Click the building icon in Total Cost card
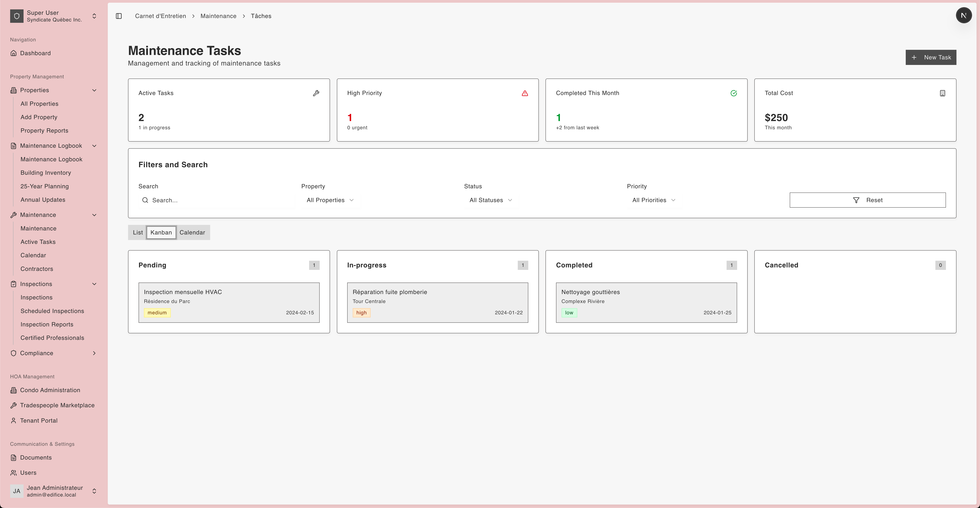Viewport: 980px width, 508px height. tap(942, 93)
